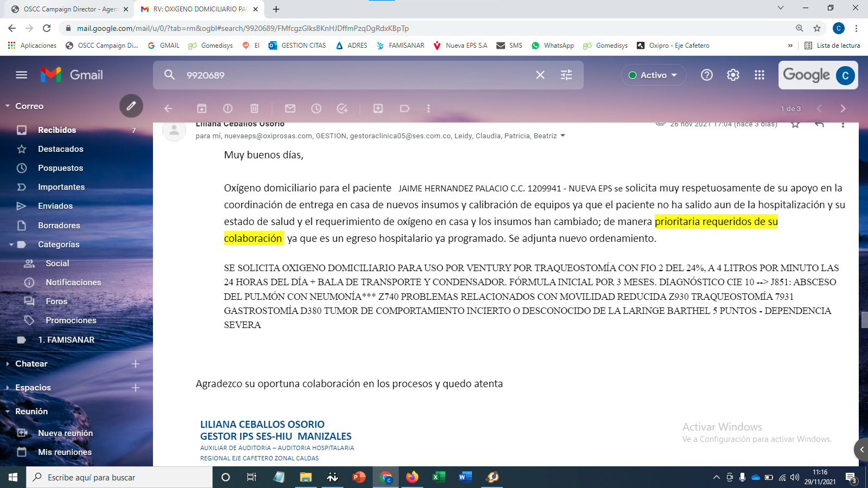Open the Activo status dropdown
Screen dimensions: 868x488
[654, 75]
